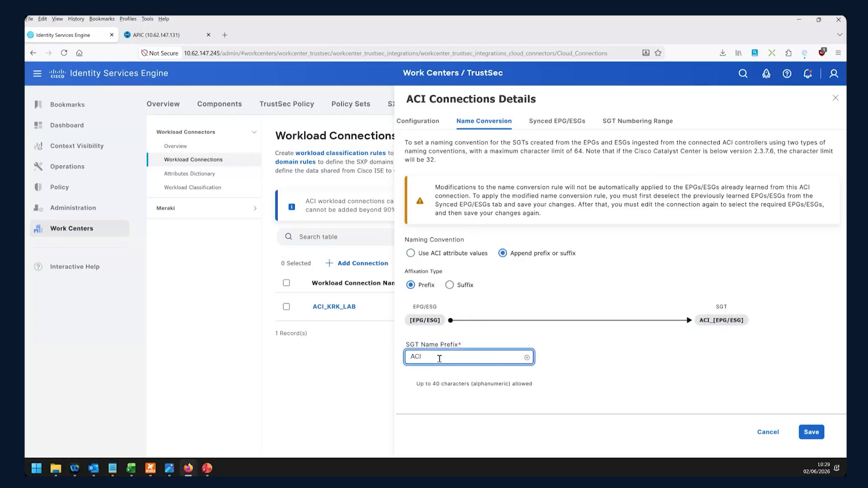Open a new browser tab
The image size is (868, 488).
tap(225, 35)
